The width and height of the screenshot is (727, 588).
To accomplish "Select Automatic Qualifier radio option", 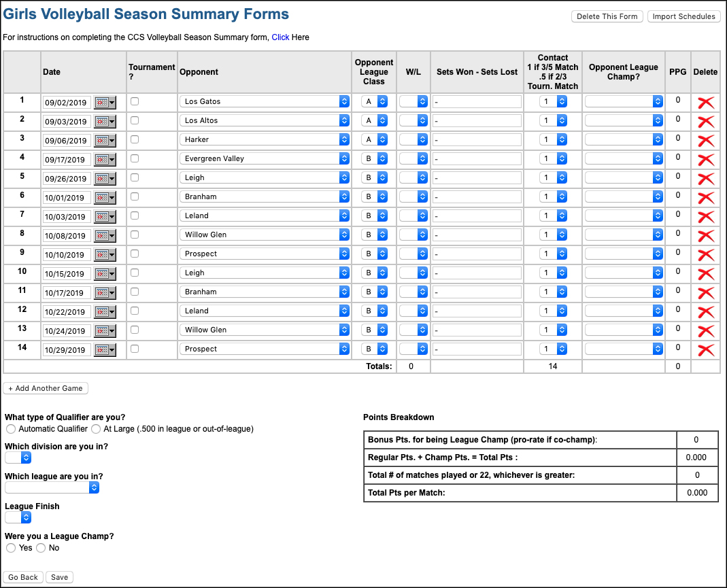I will [11, 429].
